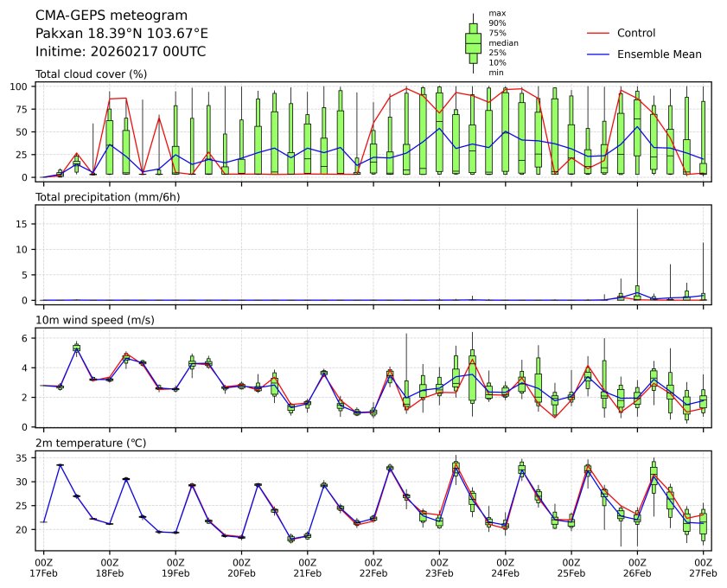Click the Initime 20260217 00UTC text
The image size is (727, 588).
pyautogui.click(x=120, y=51)
